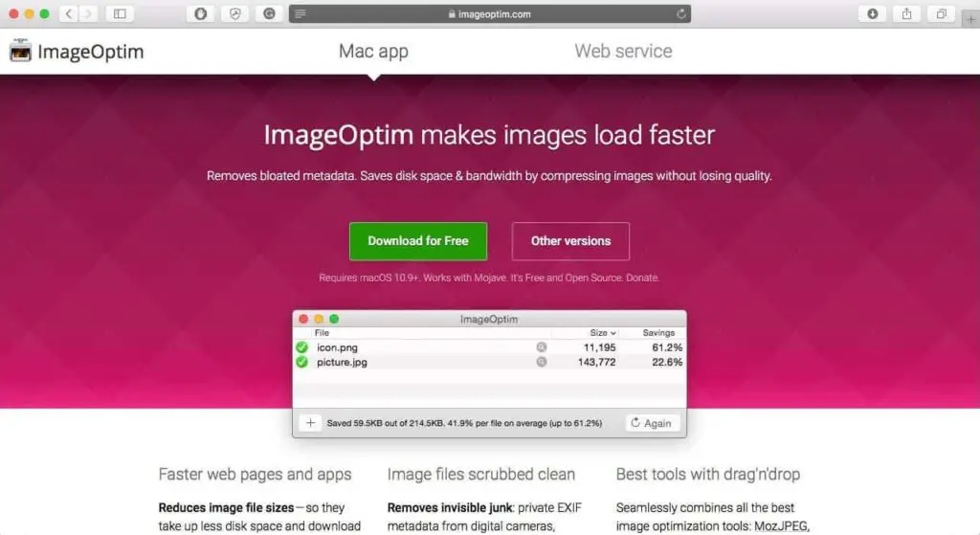The width and height of the screenshot is (980, 535).
Task: Click the ImageOptim site title text
Action: [x=91, y=52]
